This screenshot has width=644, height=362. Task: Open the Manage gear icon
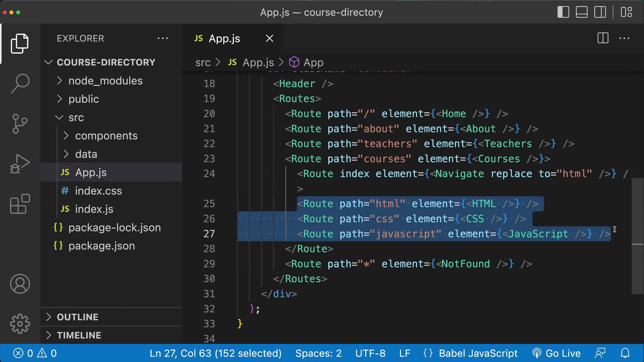pyautogui.click(x=20, y=323)
